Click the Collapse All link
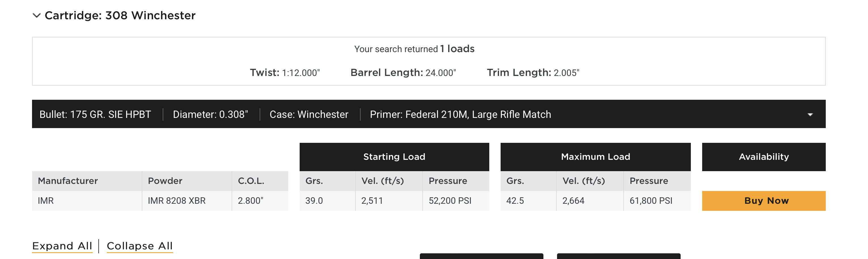 coord(139,246)
